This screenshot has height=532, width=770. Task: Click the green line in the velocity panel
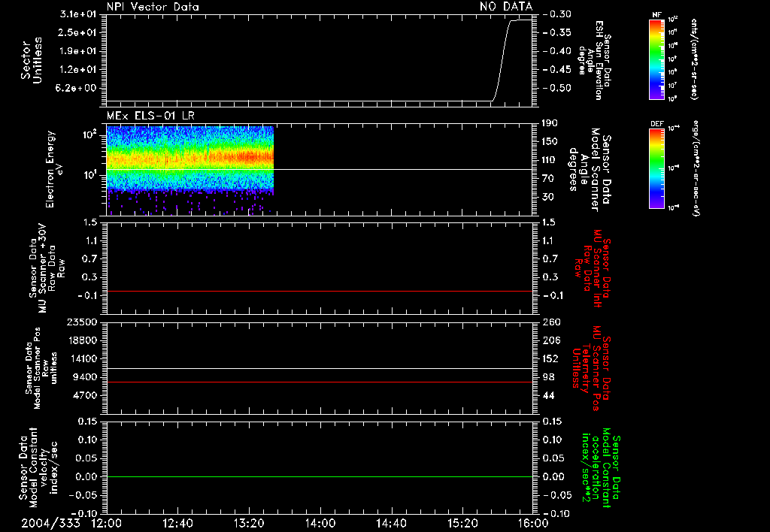tap(320, 476)
